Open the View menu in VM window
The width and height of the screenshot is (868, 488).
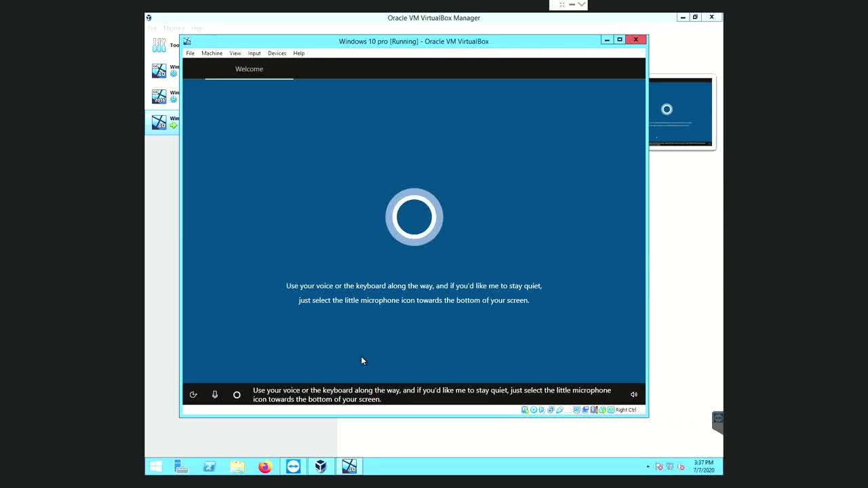[235, 53]
